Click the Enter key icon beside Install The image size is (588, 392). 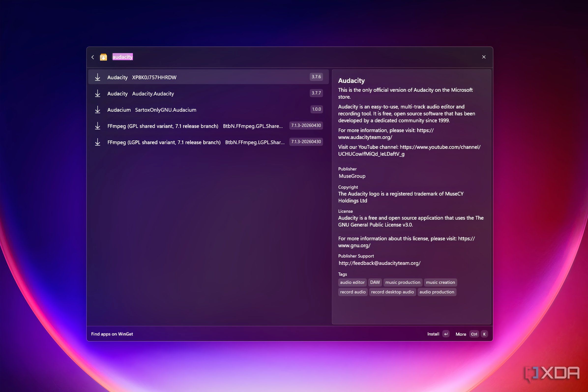[x=446, y=334]
